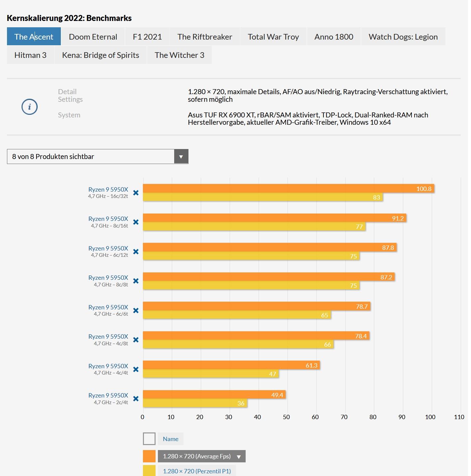Select The Witcher 3 benchmark tab
The image size is (471, 476).
coord(179,55)
